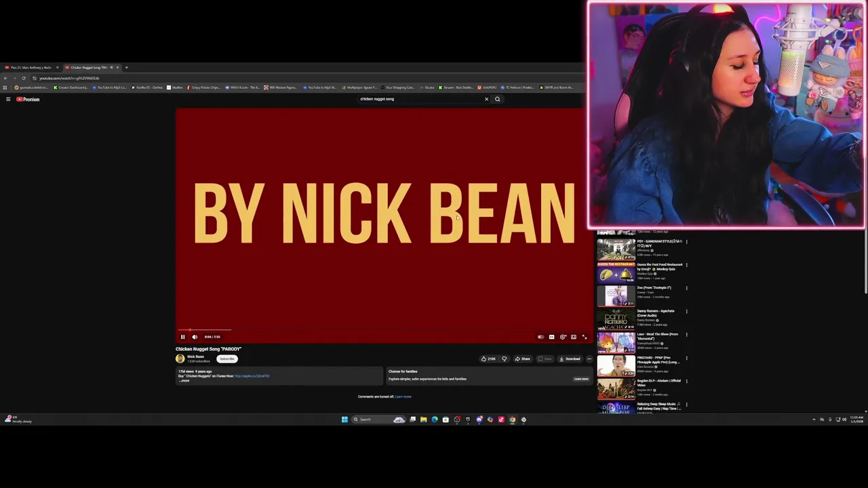Open options menu for Bogdan DLP - Aladam
Viewport: 868px width, 488px height.
click(x=686, y=382)
